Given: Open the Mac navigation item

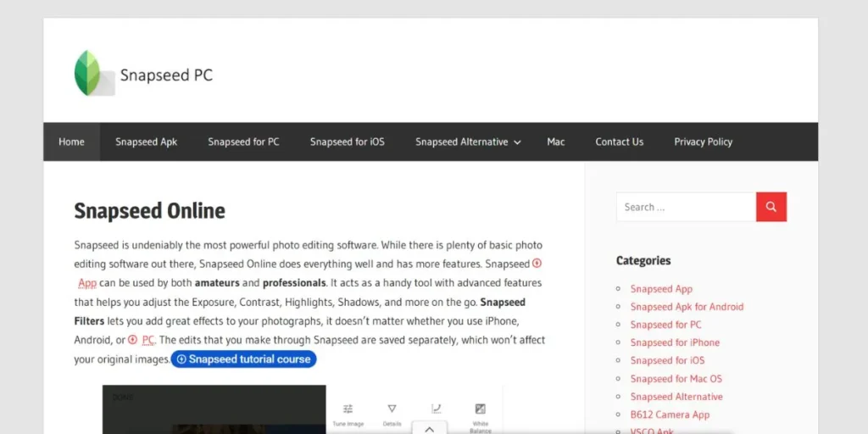Looking at the screenshot, I should point(556,142).
